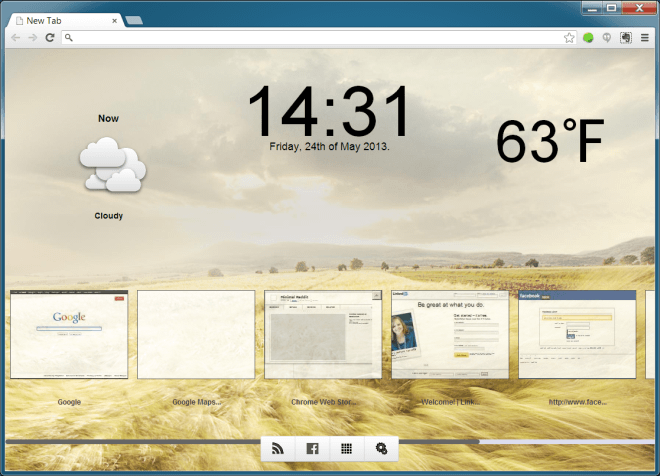Go back with the back arrow
Screen dimensions: 660x476
point(16,38)
